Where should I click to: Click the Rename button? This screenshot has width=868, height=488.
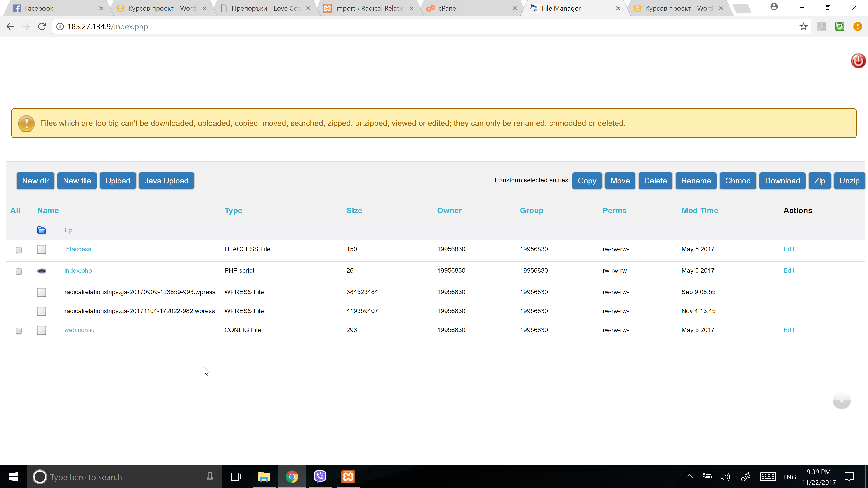click(696, 181)
